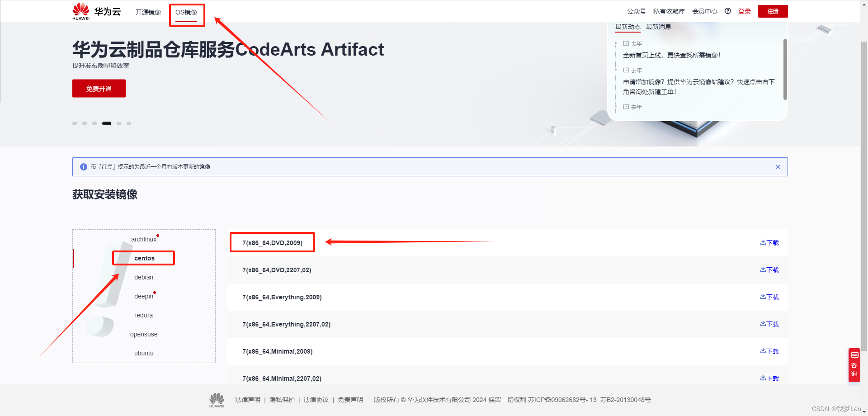Image resolution: width=868 pixels, height=416 pixels.
Task: Download 7(x86_64,Everything,2009) image
Action: coord(769,297)
